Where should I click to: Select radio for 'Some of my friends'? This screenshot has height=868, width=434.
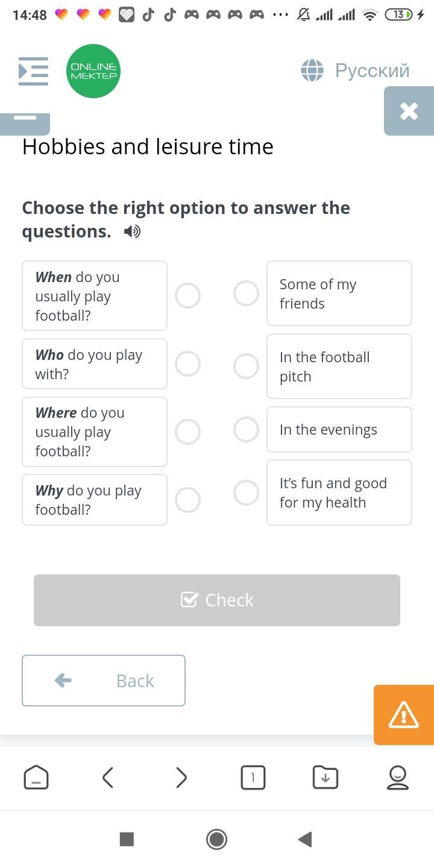(x=246, y=294)
